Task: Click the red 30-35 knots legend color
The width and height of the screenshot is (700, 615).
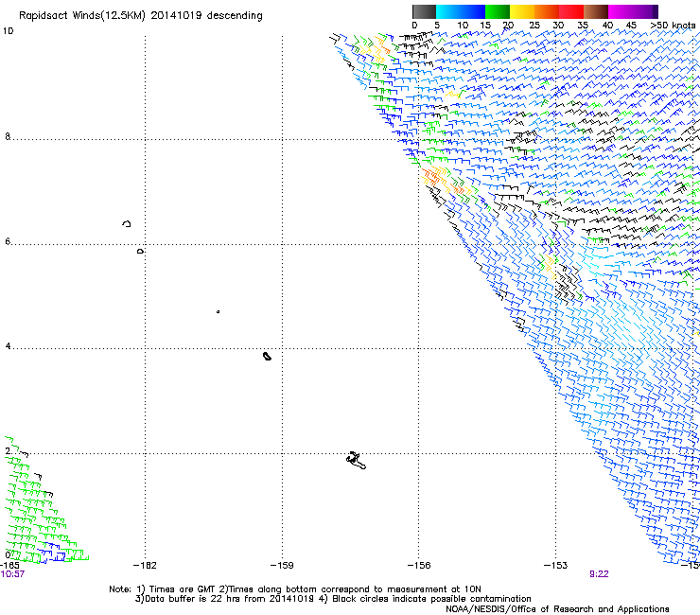Action: [x=571, y=11]
